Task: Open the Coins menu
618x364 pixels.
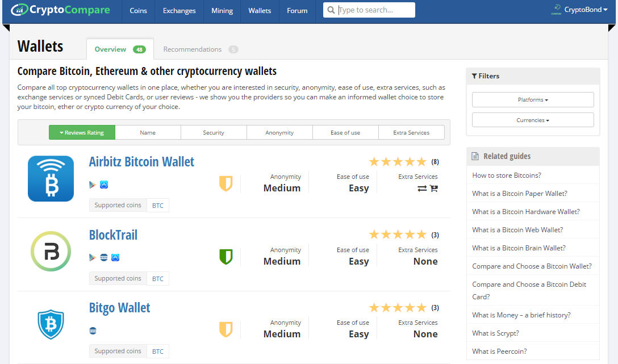Action: tap(139, 11)
